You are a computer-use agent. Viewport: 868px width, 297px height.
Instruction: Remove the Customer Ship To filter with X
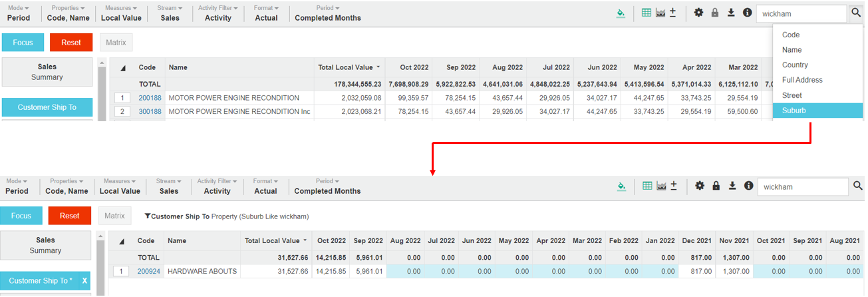pos(84,281)
